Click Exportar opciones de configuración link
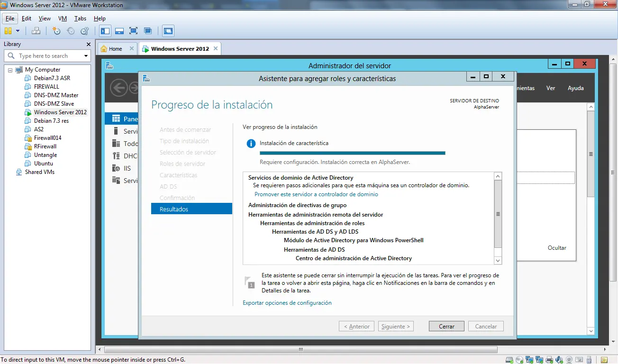The height and width of the screenshot is (364, 618). [x=287, y=303]
